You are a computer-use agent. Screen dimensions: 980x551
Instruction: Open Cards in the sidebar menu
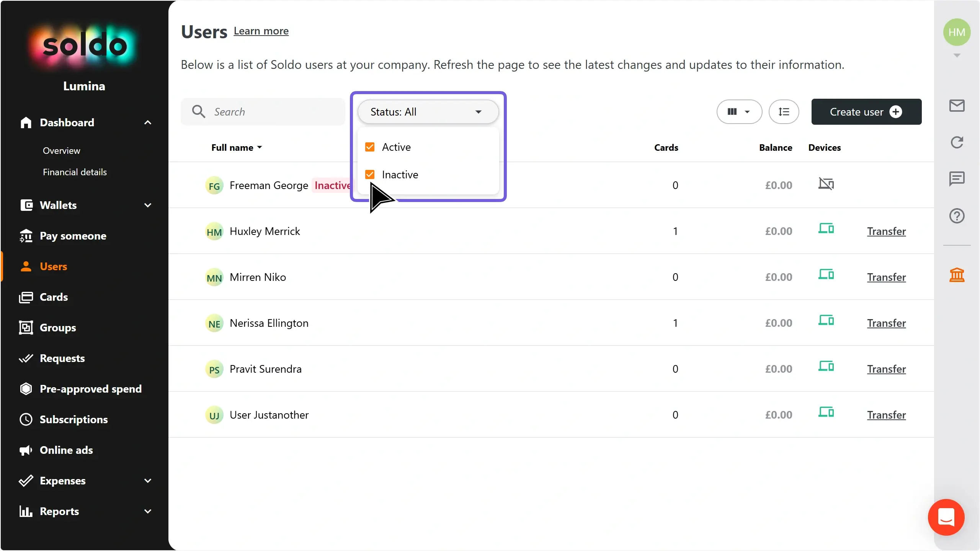(x=54, y=297)
